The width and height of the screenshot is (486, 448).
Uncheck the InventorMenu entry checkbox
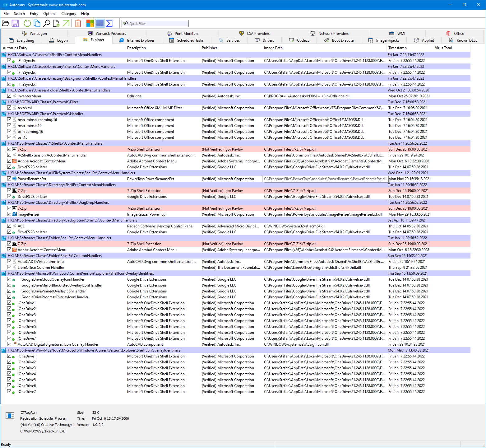(9, 96)
